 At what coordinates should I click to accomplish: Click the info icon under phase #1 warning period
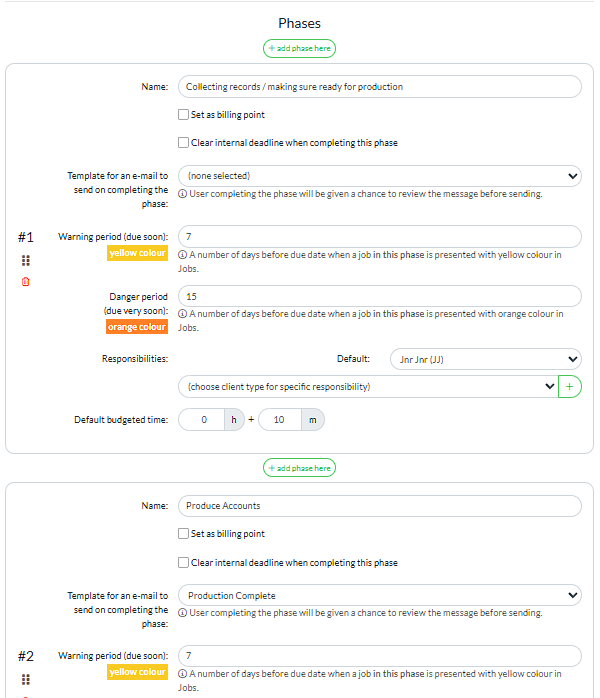(x=182, y=255)
